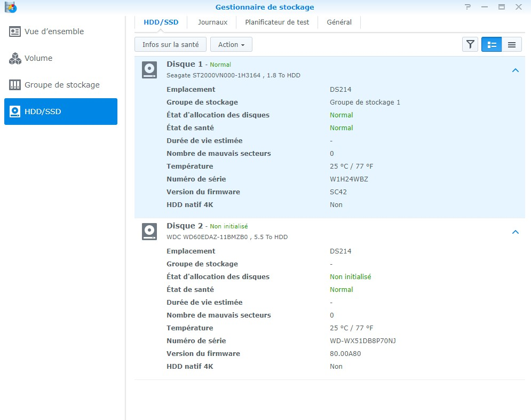
Task: Switch to the Journaux tab
Action: [212, 22]
